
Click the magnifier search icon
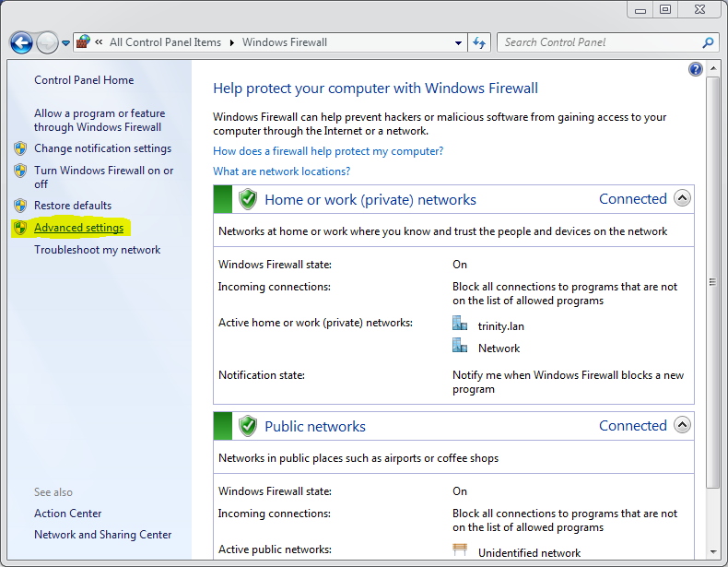pyautogui.click(x=708, y=42)
